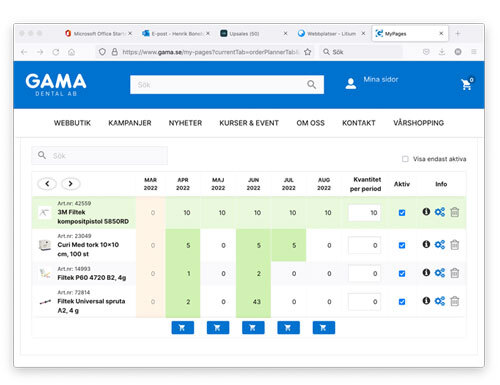Screen dimensions: 500x385
Task: Toggle Aktiv checkbox for Curi Med tork
Action: (402, 245)
